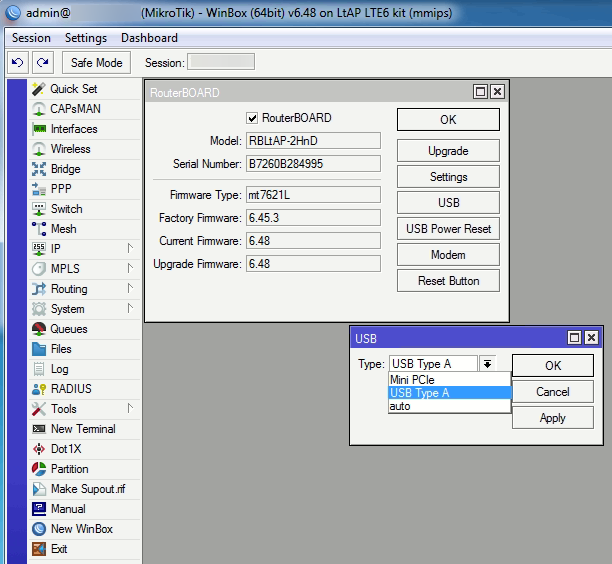This screenshot has width=612, height=564.
Task: Open the Settings menu
Action: pos(86,38)
